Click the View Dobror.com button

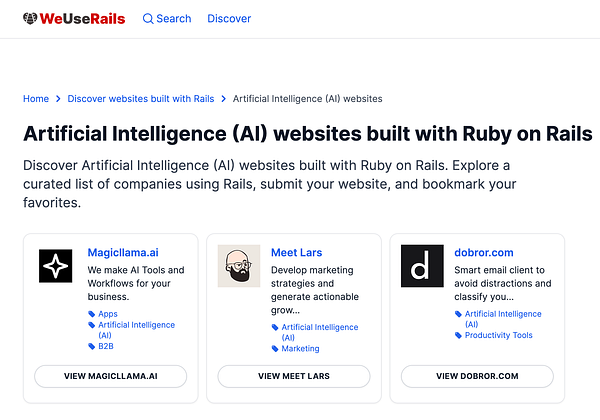pyautogui.click(x=477, y=376)
